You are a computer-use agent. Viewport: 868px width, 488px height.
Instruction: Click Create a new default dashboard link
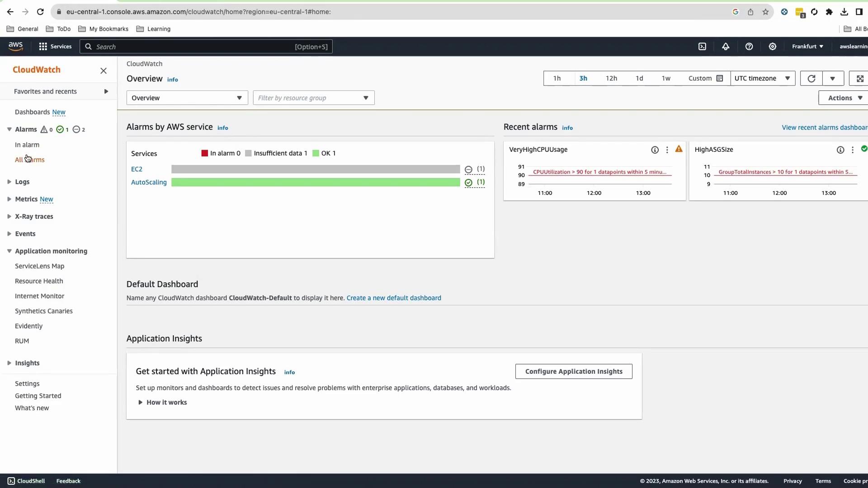[x=394, y=298]
